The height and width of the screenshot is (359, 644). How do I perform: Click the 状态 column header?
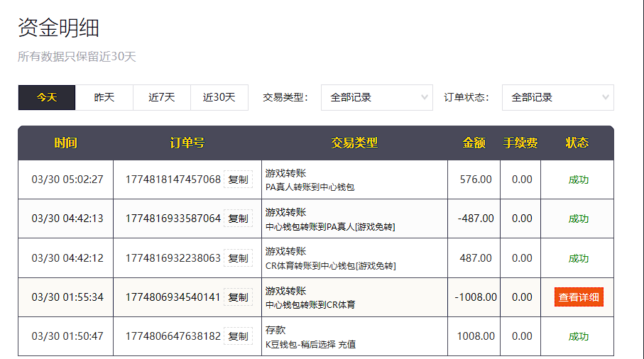click(x=577, y=143)
